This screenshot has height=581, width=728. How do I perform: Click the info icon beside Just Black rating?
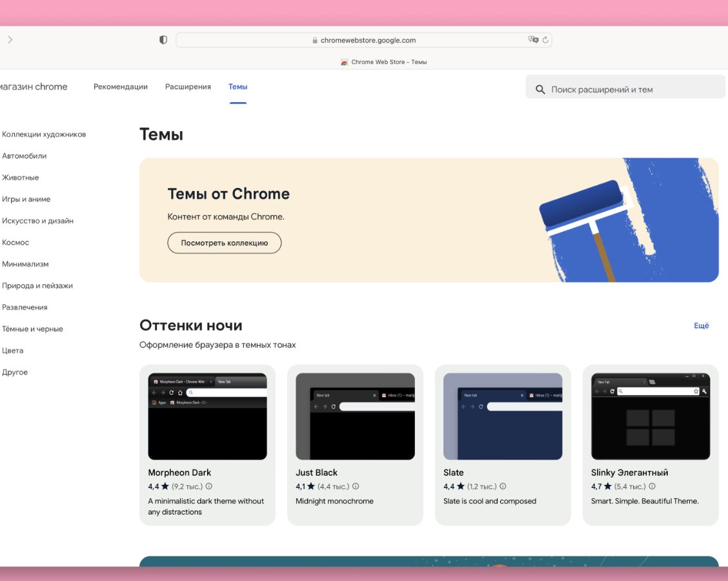354,486
